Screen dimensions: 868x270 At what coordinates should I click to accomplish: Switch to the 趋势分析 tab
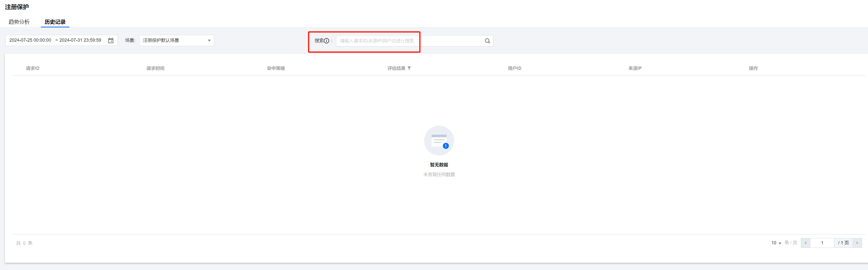(x=19, y=22)
